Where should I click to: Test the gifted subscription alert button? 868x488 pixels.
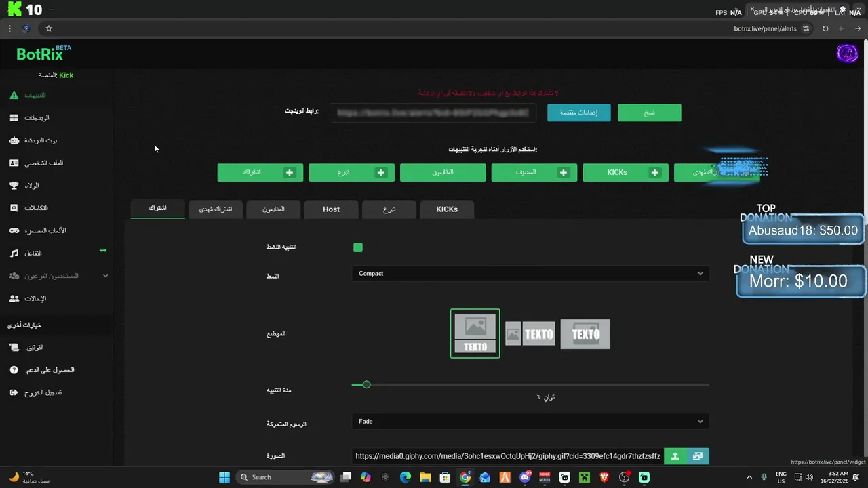[x=717, y=173]
